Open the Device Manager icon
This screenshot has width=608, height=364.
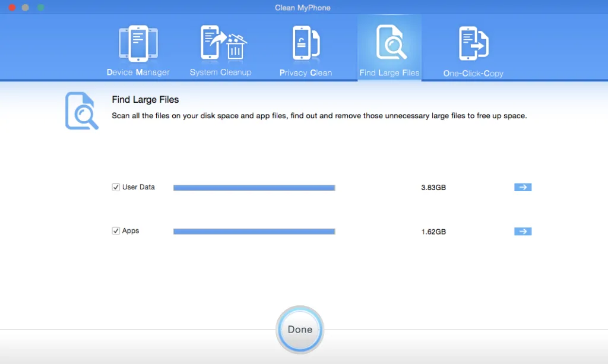pyautogui.click(x=138, y=43)
